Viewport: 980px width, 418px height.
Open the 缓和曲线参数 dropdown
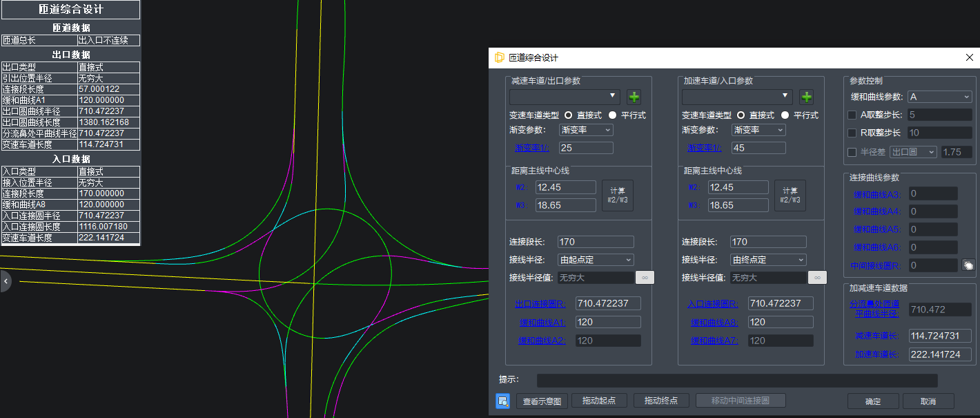point(939,97)
